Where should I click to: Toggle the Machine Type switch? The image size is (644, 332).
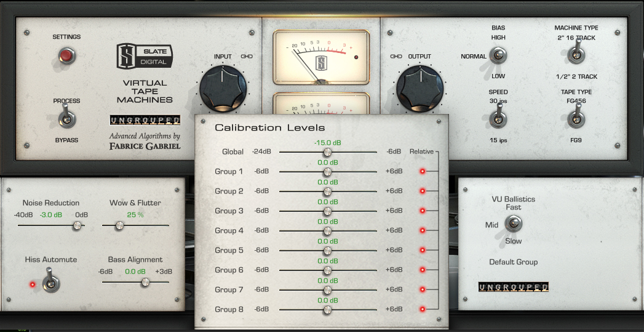pyautogui.click(x=576, y=52)
